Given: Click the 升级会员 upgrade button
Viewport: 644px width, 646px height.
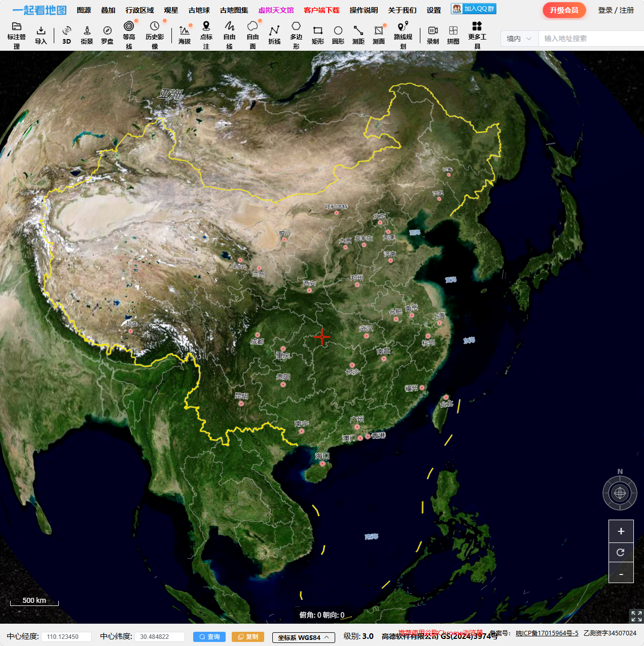Looking at the screenshot, I should click(x=564, y=10).
